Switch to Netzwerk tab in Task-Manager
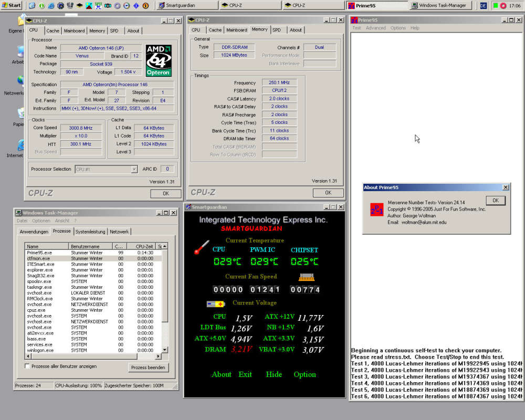The height and width of the screenshot is (420, 525). [119, 232]
